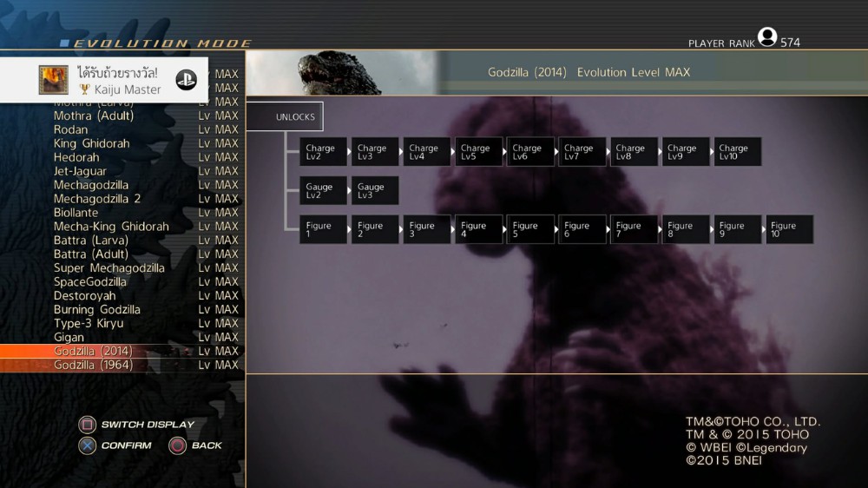The width and height of the screenshot is (868, 488).
Task: Pick the Figure 10 unlock node
Action: point(789,229)
